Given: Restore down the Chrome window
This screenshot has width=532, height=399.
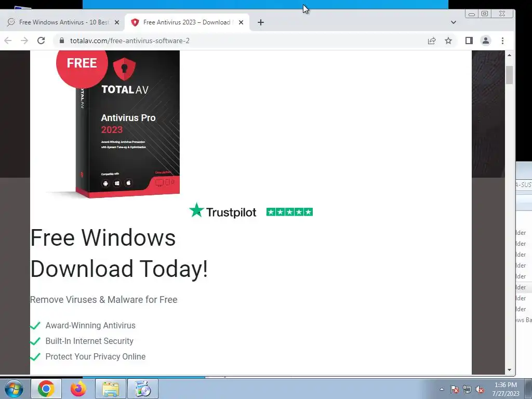Looking at the screenshot, I should tap(485, 14).
